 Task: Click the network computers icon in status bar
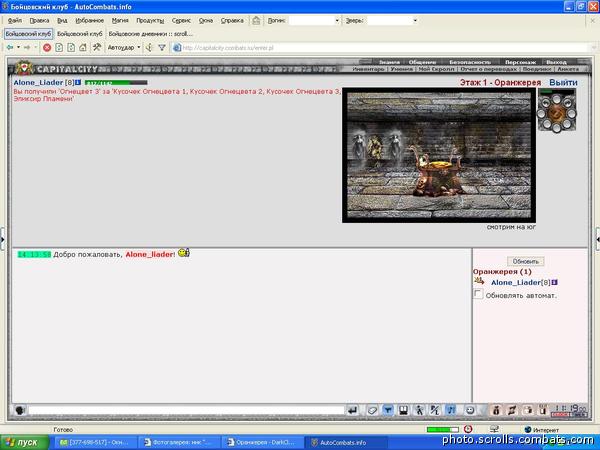(x=494, y=429)
